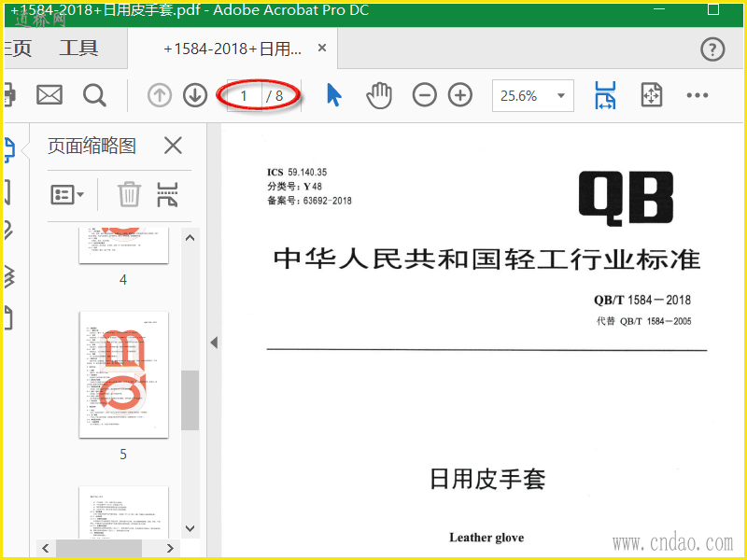This screenshot has height=560, width=747.
Task: Click the vertical thumbnail scrollbar handle
Action: point(190,400)
